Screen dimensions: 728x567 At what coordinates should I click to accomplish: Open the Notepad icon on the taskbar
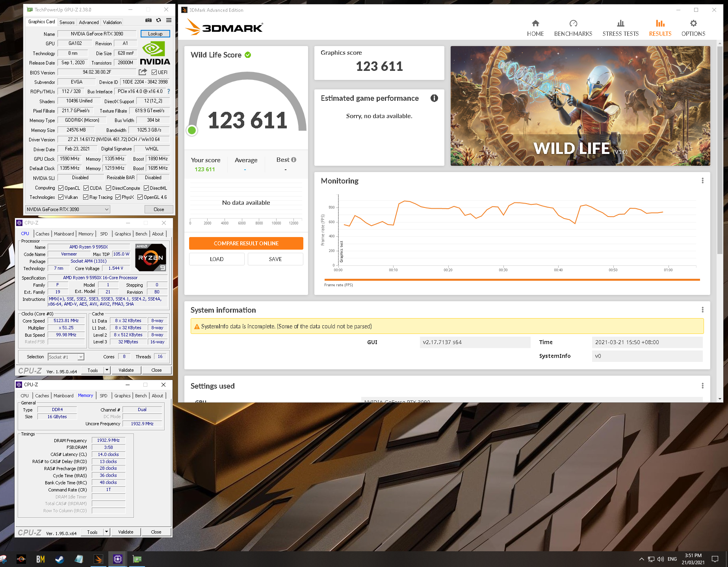[79, 559]
